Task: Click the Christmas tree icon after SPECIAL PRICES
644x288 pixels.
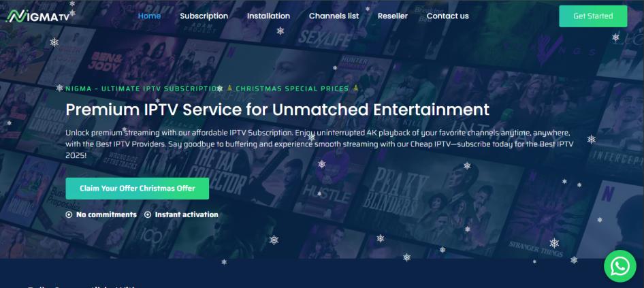Action: click(x=355, y=88)
